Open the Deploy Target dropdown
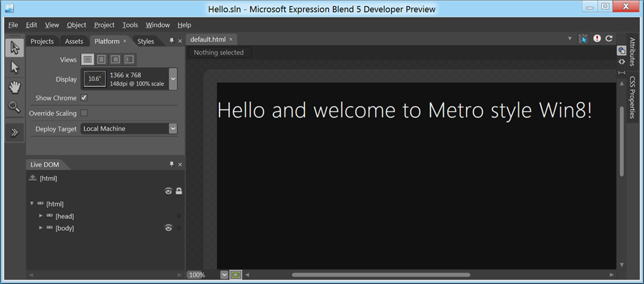 [x=173, y=129]
